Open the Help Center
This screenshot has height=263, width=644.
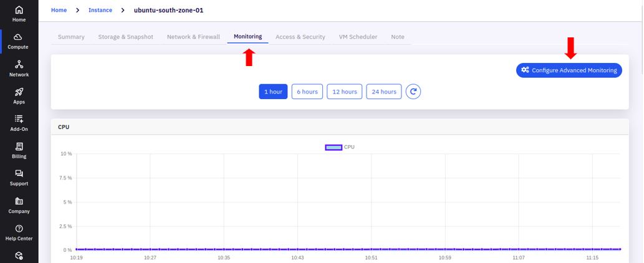(x=19, y=233)
